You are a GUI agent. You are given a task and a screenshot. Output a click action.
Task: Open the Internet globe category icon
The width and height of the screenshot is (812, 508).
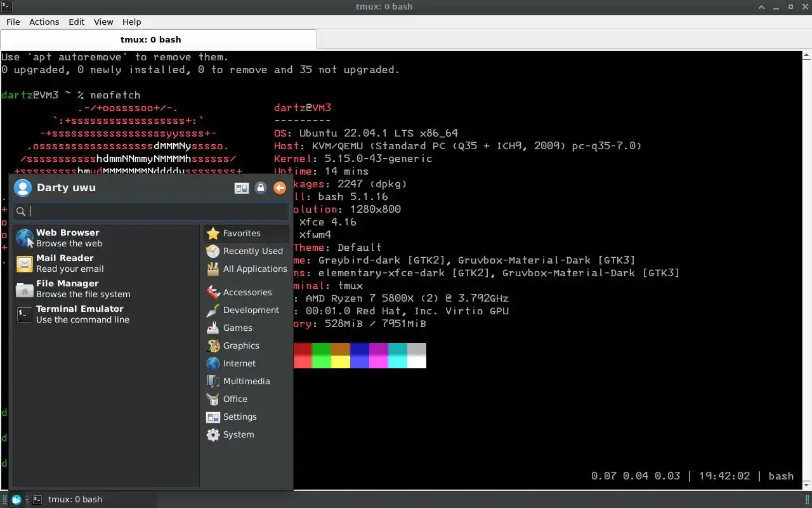point(213,363)
